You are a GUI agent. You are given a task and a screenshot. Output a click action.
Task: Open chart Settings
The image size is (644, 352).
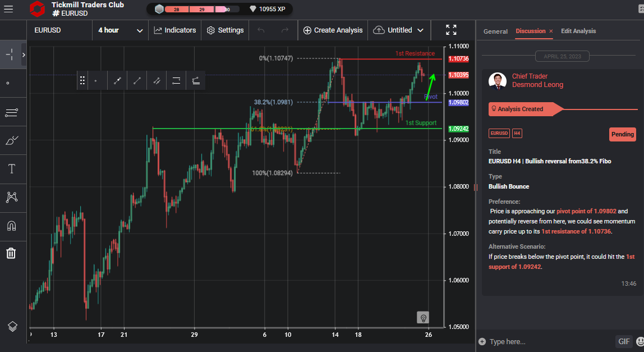[225, 30]
